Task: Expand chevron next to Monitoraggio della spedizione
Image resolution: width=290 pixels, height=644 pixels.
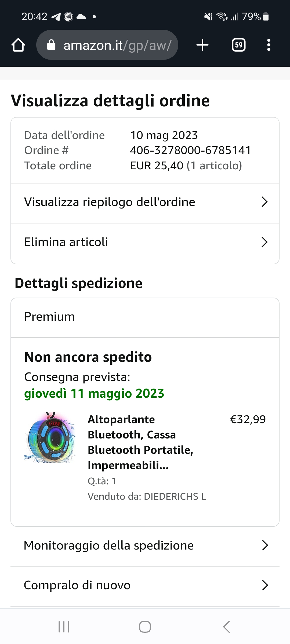Action: coord(265,546)
